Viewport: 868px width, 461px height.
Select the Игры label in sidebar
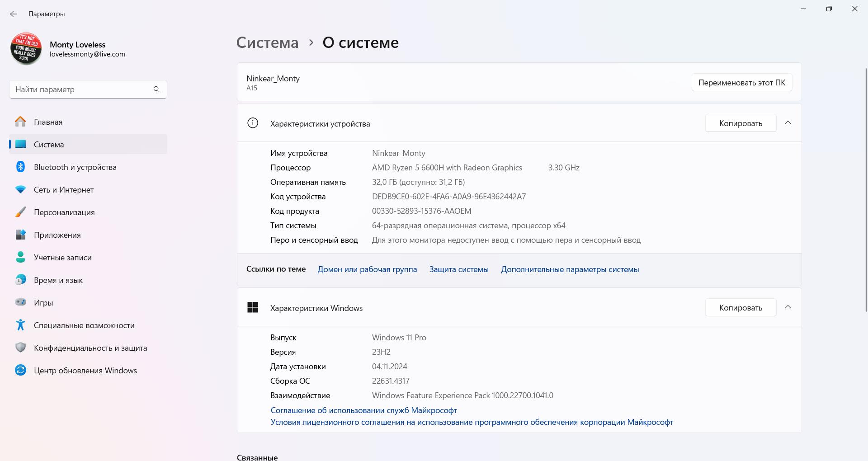click(43, 303)
